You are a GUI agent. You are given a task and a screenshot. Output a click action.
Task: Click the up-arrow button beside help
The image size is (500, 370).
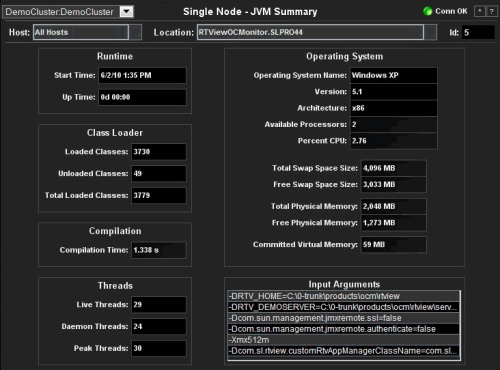tap(479, 11)
